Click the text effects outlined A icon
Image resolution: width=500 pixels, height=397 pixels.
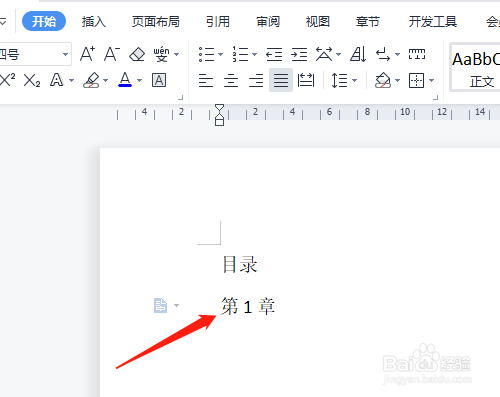(56, 80)
